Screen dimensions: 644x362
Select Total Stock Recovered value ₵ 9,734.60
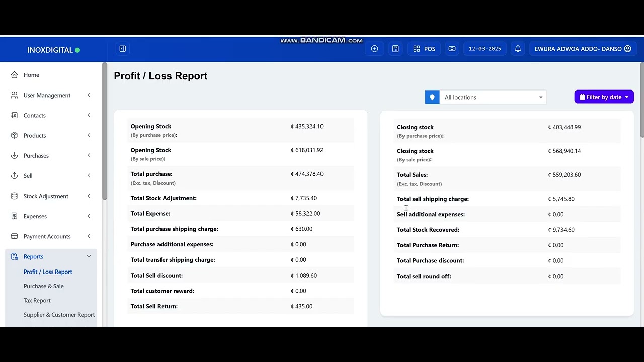point(561,230)
